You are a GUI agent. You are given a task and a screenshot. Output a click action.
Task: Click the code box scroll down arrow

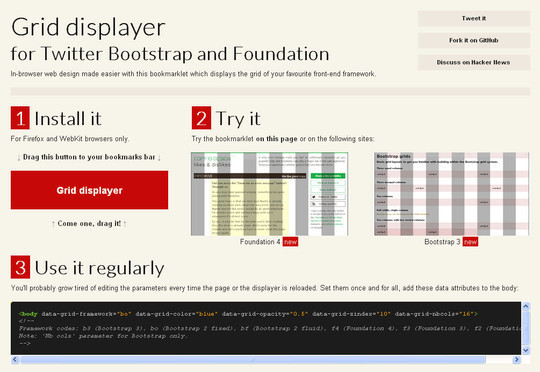click(526, 351)
